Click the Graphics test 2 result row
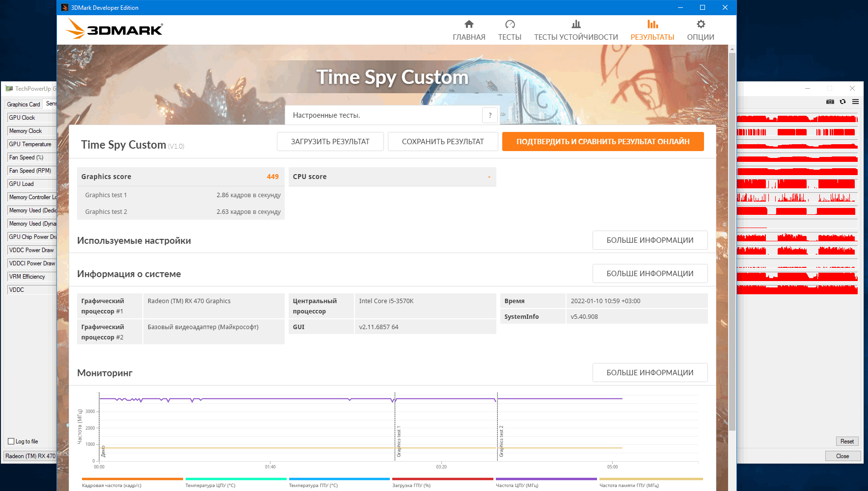Viewport: 868px width, 491px height. pos(181,212)
